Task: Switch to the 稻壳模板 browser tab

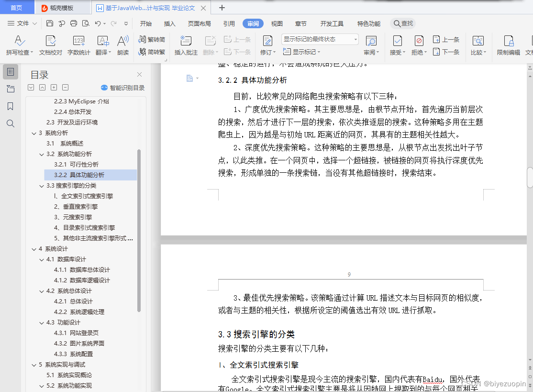Action: [61, 7]
